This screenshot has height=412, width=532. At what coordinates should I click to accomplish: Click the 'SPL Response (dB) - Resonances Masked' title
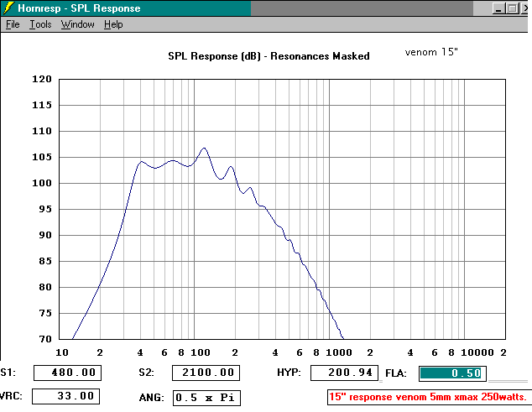coord(269,56)
